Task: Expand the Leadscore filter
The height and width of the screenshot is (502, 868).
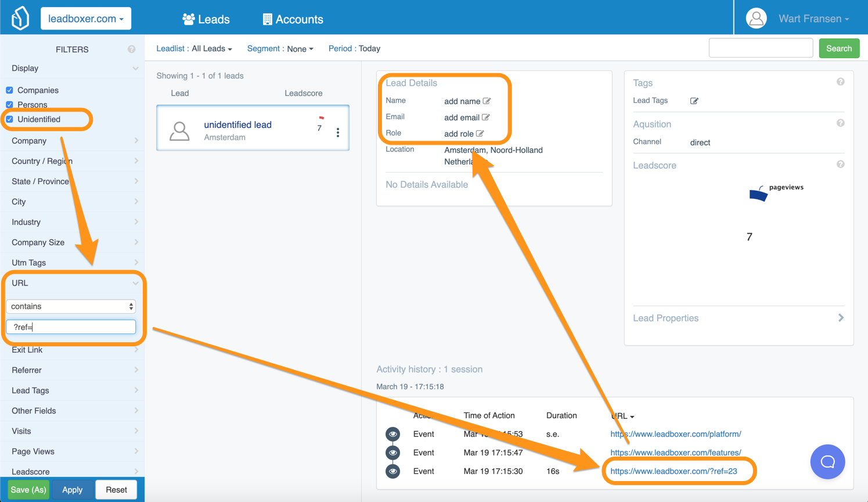Action: pyautogui.click(x=72, y=471)
